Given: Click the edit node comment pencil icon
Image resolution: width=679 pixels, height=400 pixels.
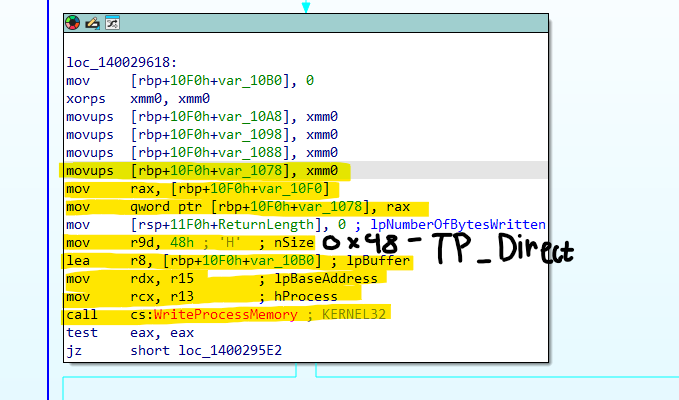Looking at the screenshot, I should click(x=92, y=23).
